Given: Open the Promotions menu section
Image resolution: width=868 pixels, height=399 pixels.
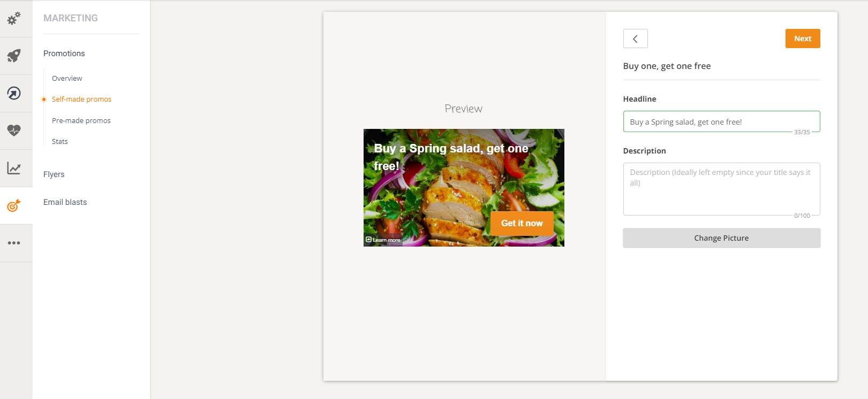Looking at the screenshot, I should pos(64,53).
